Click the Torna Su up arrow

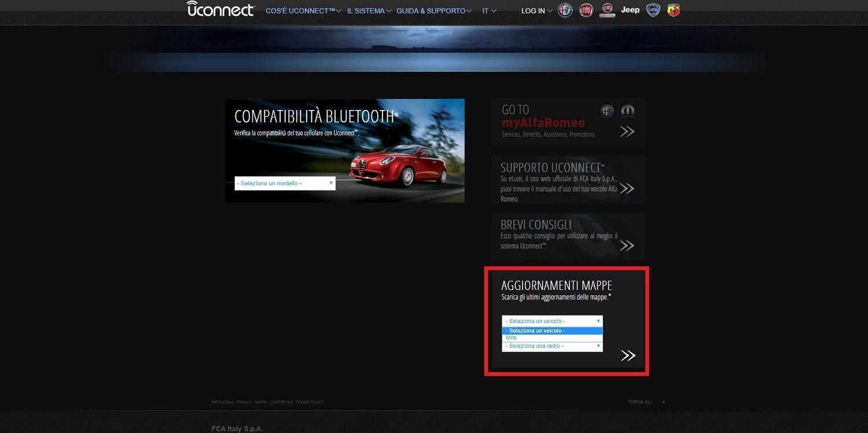[x=664, y=402]
